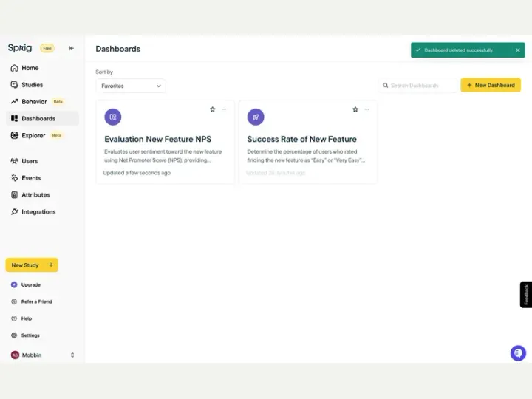Click the Evaluates user sentiment description

(163, 156)
